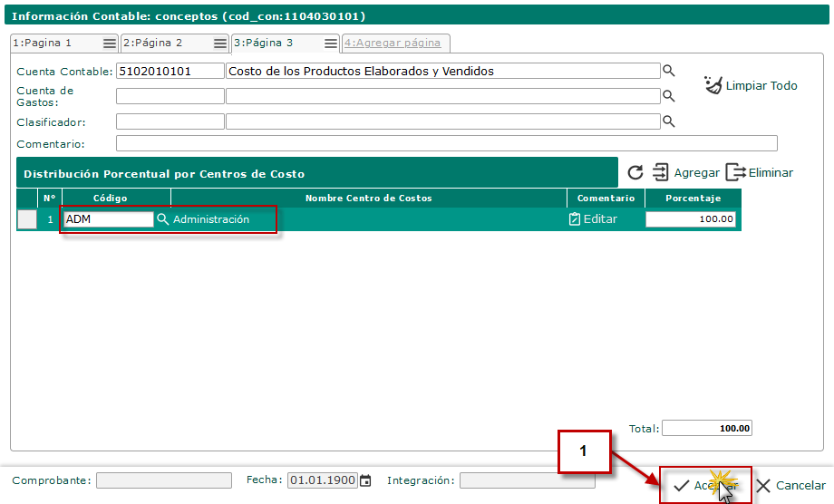
Task: Click search magnifier for Clasificador field
Action: 669,121
